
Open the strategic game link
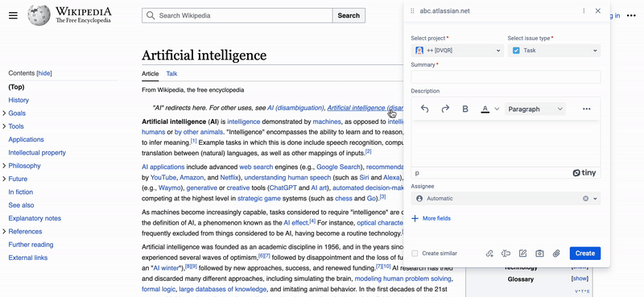(259, 199)
